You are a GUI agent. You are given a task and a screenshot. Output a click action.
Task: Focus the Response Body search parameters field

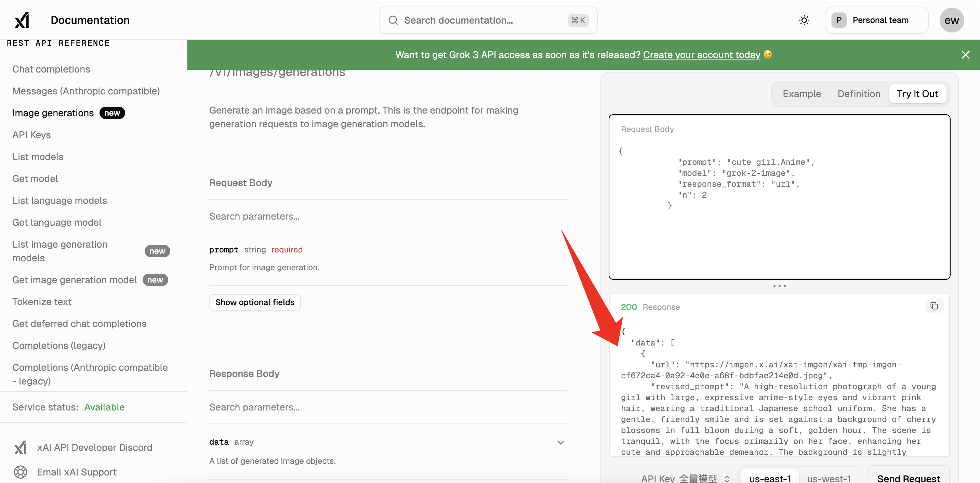click(388, 407)
